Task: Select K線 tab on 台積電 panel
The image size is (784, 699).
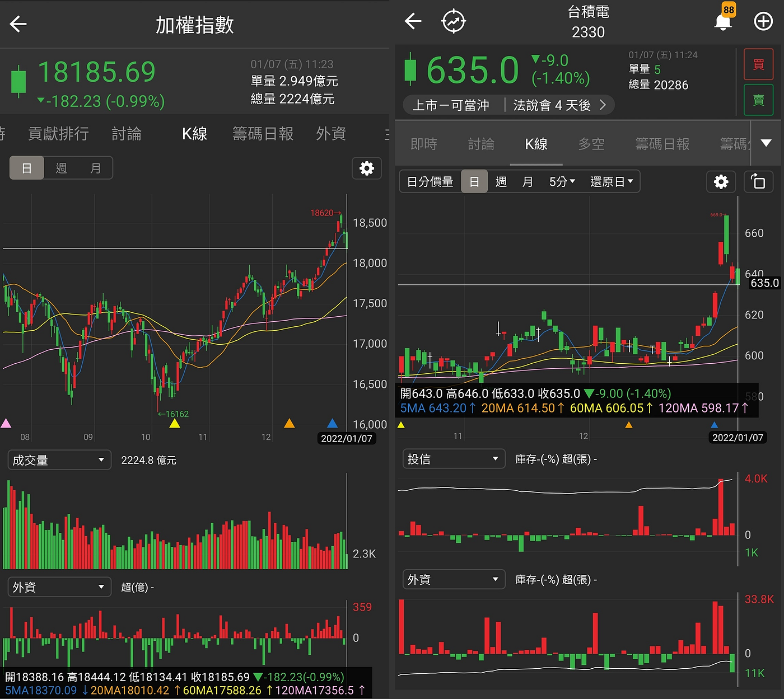Action: (536, 144)
